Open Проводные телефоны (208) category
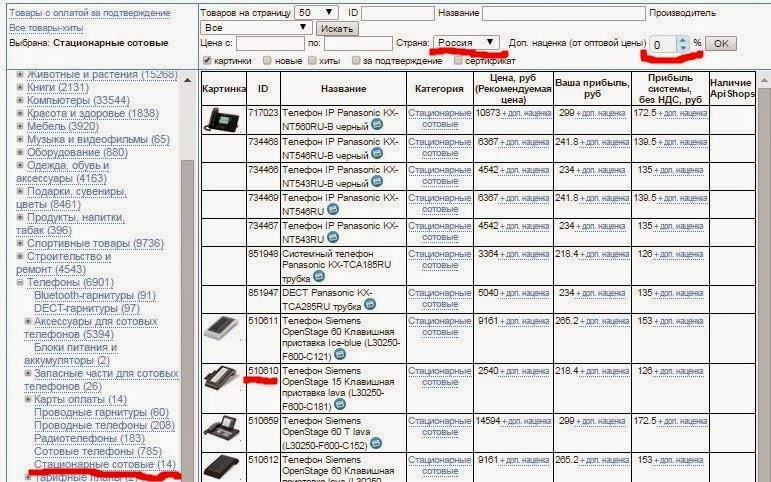This screenshot has width=771, height=482. 104,425
